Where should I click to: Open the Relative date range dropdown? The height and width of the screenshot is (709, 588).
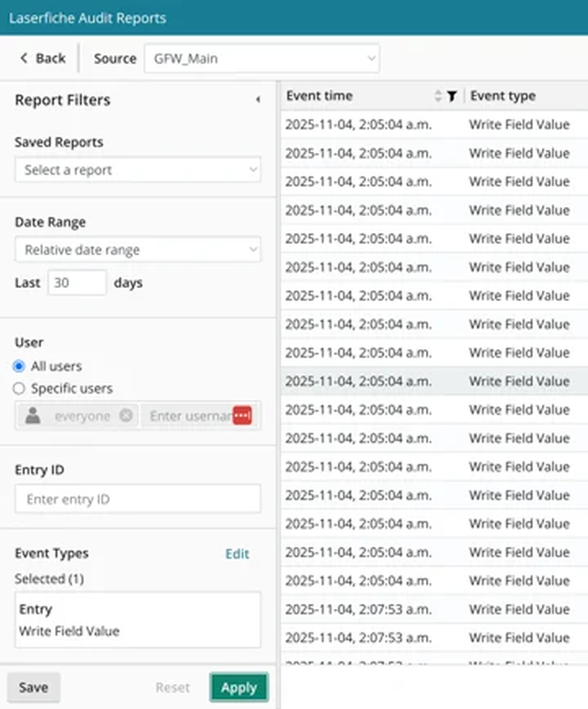tap(138, 249)
